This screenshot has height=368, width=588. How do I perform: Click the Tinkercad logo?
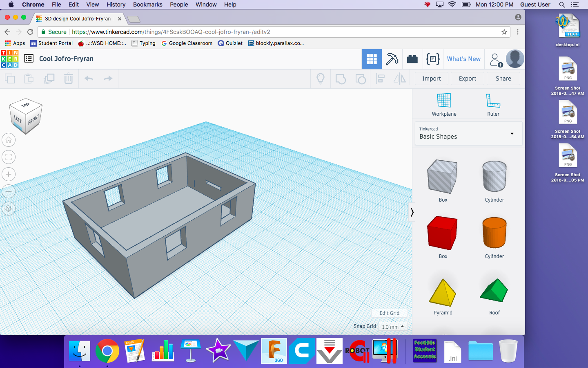point(10,59)
